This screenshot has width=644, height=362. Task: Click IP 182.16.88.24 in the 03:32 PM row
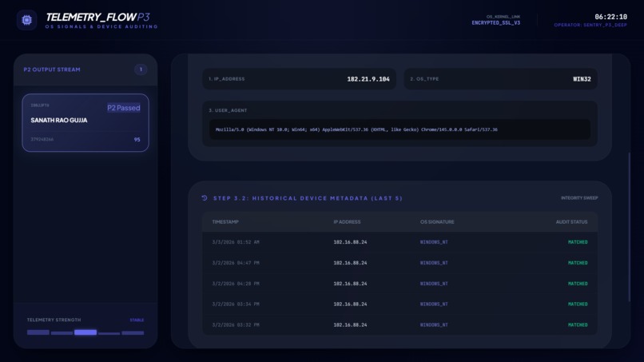(x=350, y=324)
